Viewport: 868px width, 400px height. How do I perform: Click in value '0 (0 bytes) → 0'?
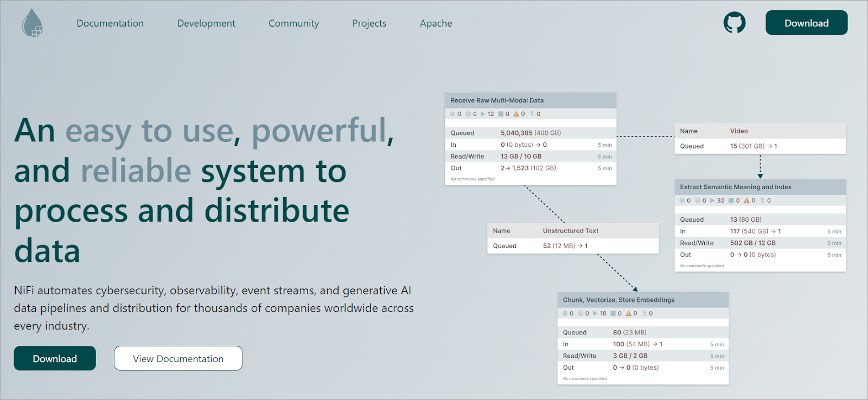pyautogui.click(x=524, y=145)
